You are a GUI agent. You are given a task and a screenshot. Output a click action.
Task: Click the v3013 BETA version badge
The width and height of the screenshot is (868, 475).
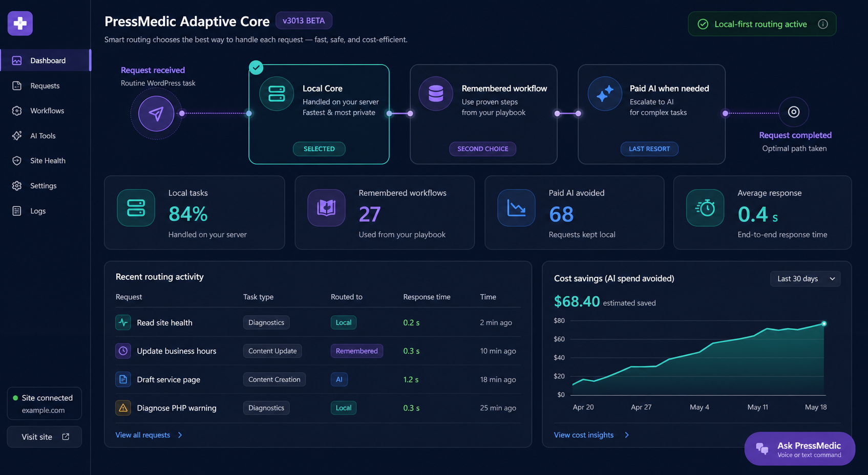pyautogui.click(x=304, y=20)
